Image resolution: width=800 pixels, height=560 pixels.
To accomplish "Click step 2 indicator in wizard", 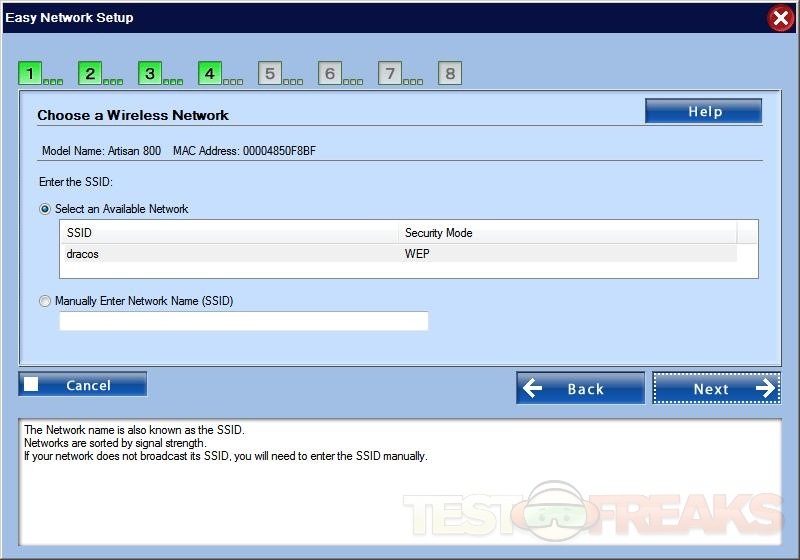I will click(90, 73).
